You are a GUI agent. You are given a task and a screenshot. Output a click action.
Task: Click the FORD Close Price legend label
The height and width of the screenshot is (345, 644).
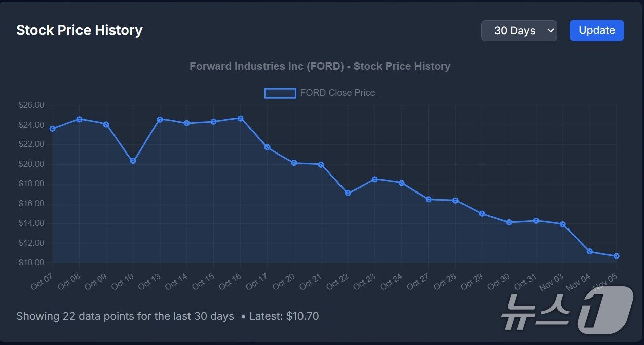click(x=337, y=93)
